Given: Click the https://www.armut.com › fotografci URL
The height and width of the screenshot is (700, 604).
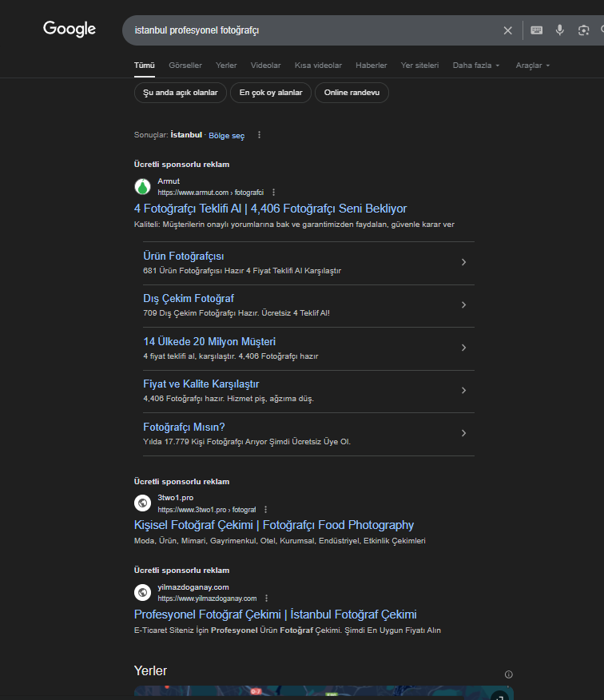Looking at the screenshot, I should tap(211, 193).
